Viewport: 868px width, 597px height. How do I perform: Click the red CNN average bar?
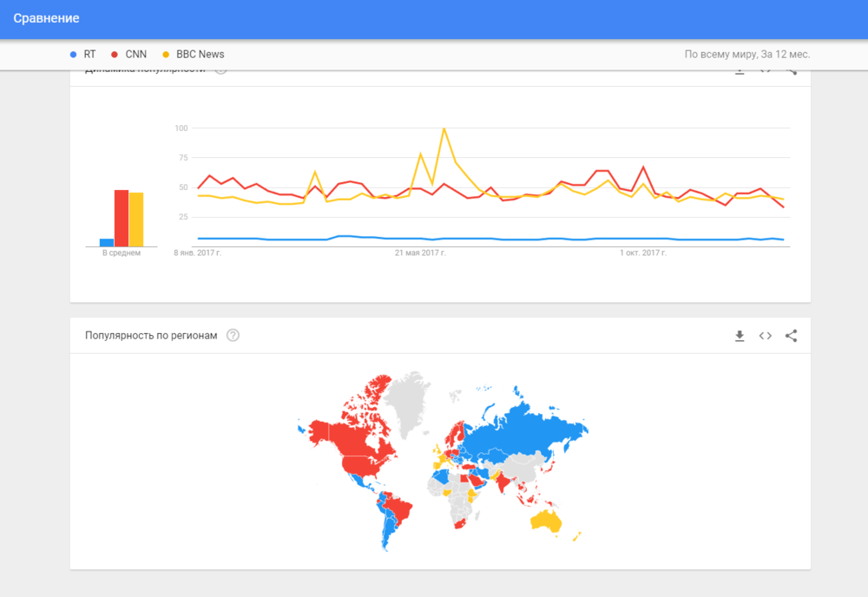point(122,219)
